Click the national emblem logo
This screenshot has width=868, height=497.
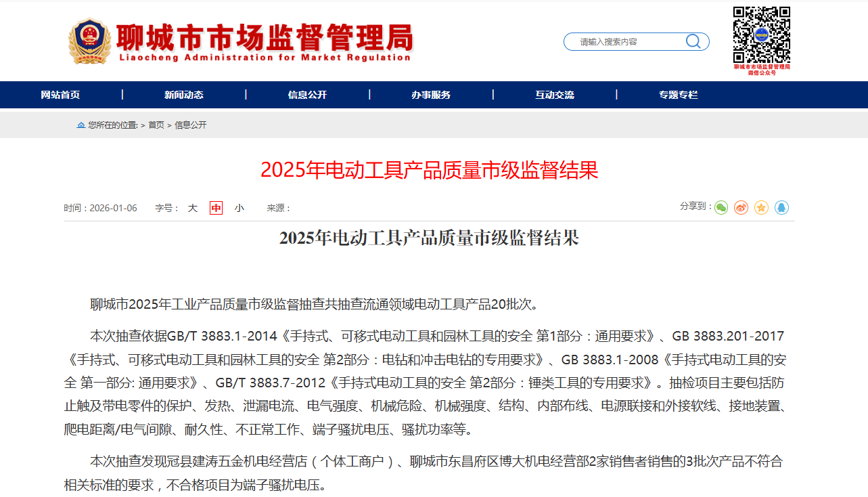89,41
